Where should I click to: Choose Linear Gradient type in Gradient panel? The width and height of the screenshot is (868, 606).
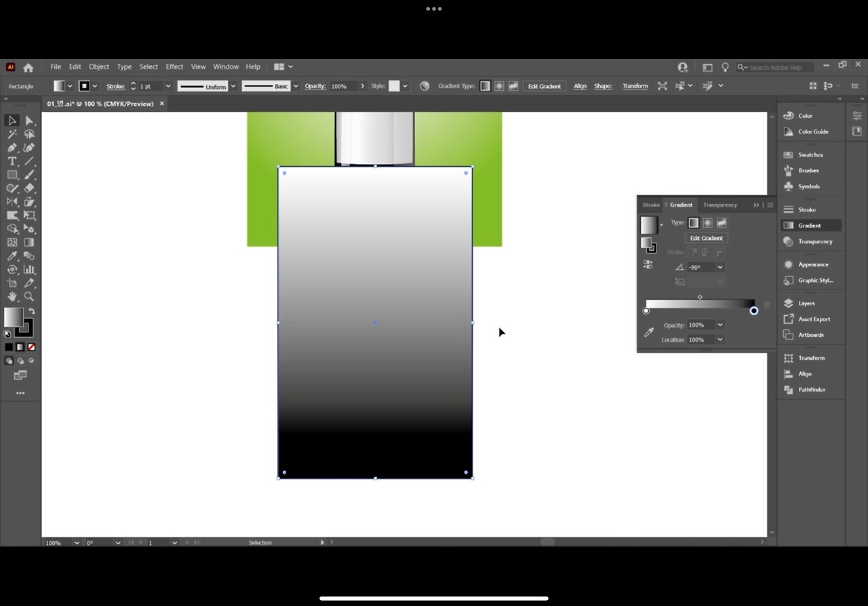pyautogui.click(x=694, y=222)
